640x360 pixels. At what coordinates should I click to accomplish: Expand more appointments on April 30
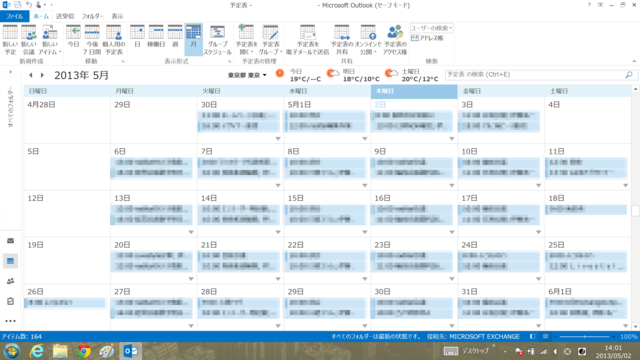pyautogui.click(x=278, y=139)
